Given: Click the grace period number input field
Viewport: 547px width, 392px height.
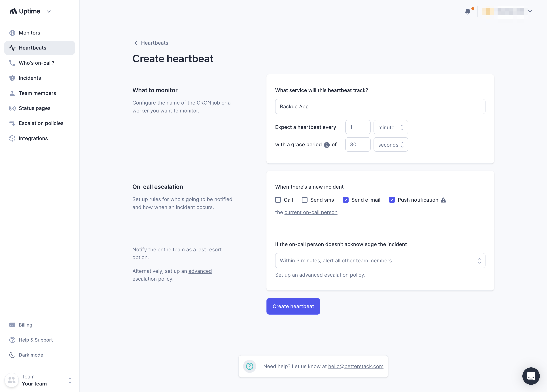Looking at the screenshot, I should [x=358, y=144].
